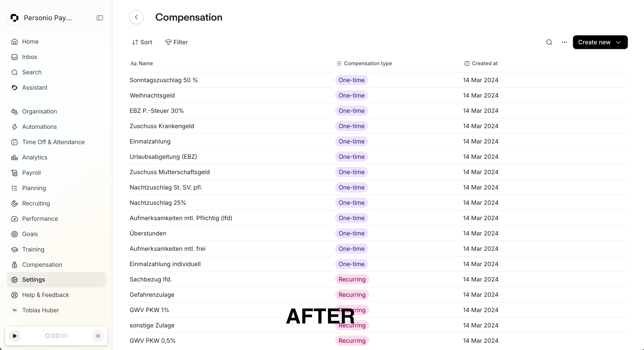
Task: Click the Personio logo icon
Action: pos(15,18)
